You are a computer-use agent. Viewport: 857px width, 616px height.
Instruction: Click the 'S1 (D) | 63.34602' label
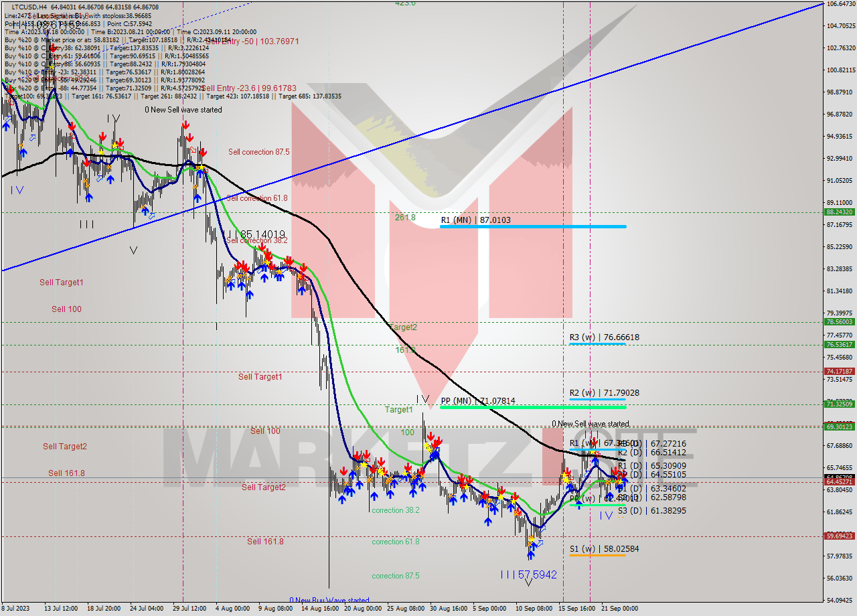click(x=651, y=489)
